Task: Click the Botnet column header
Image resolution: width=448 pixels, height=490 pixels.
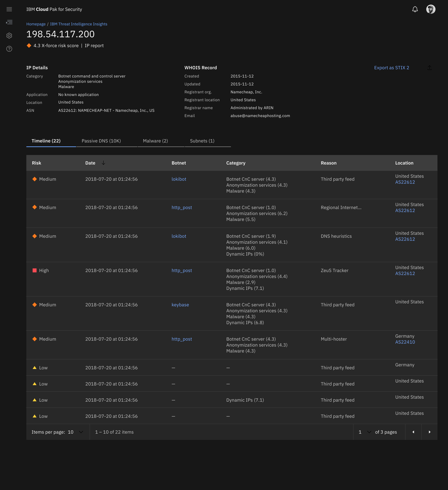Action: click(x=179, y=163)
